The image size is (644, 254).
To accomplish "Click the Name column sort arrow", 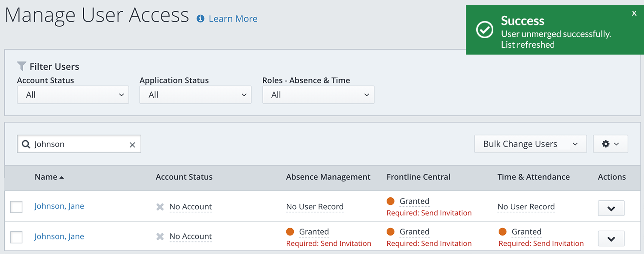I will coord(62,177).
